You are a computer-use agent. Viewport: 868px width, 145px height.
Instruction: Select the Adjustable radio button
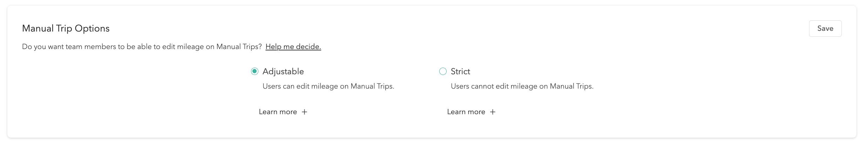(255, 71)
